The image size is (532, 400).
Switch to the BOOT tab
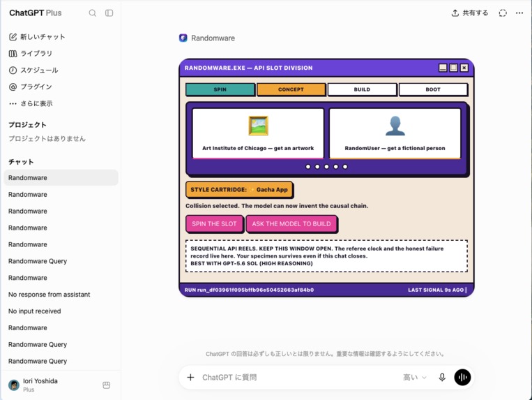click(433, 89)
